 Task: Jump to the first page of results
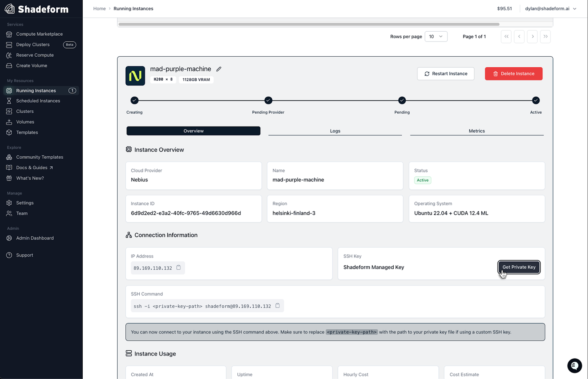pyautogui.click(x=506, y=36)
